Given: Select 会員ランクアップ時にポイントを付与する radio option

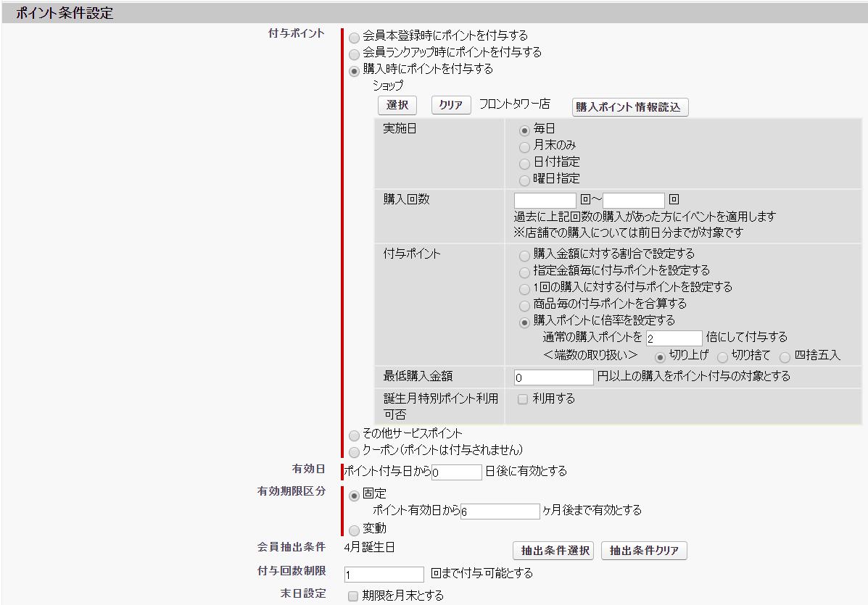Looking at the screenshot, I should 354,54.
